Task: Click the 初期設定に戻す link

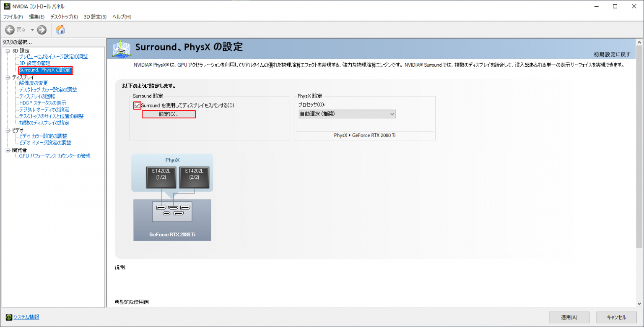Action: [x=612, y=55]
